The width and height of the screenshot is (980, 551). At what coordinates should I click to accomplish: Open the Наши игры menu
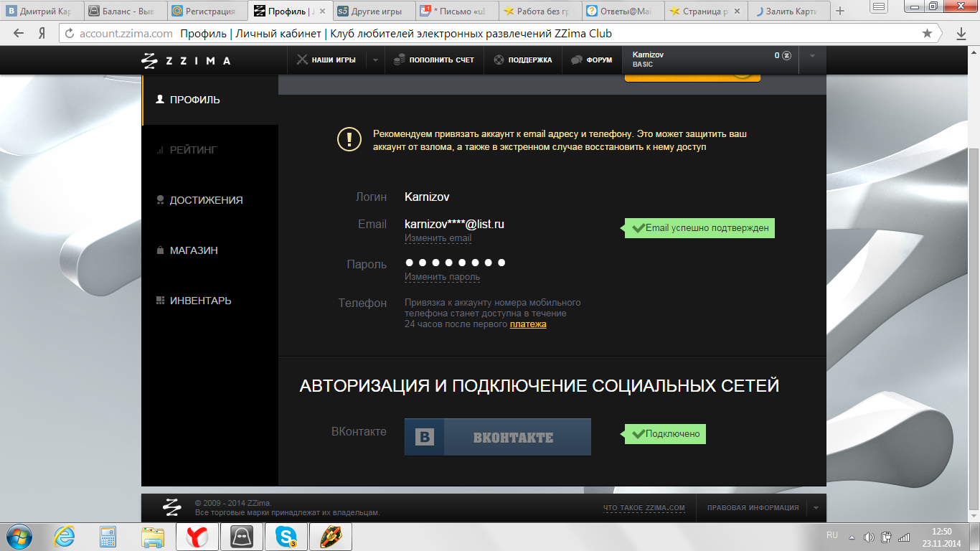coord(326,60)
